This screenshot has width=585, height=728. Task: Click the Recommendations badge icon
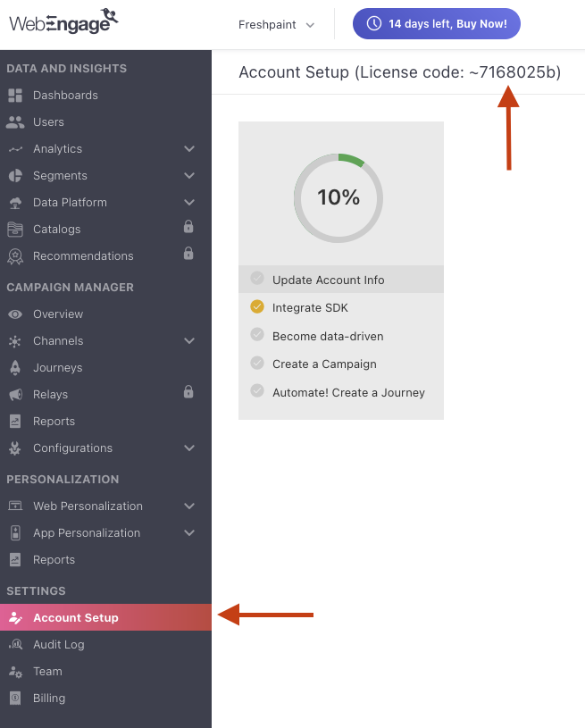[x=15, y=256]
